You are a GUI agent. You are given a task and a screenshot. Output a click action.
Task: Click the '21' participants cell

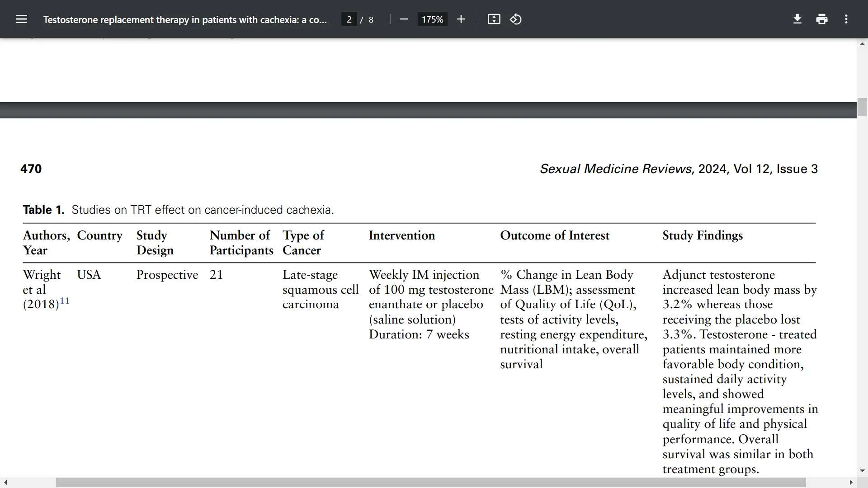[216, 275]
